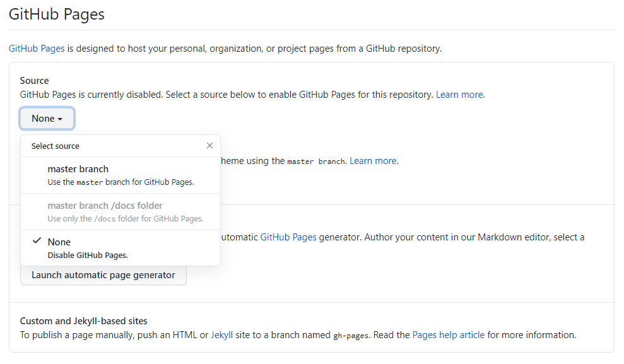Select the master branch /docs folder option
The image size is (624, 364).
[120, 211]
